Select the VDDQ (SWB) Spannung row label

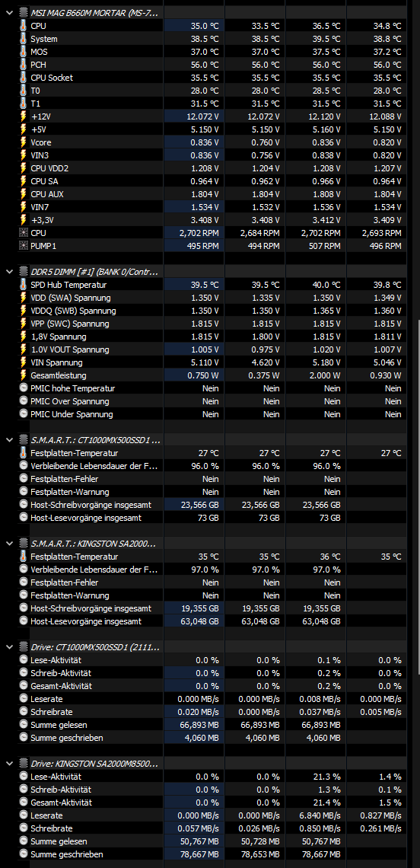coord(73,311)
